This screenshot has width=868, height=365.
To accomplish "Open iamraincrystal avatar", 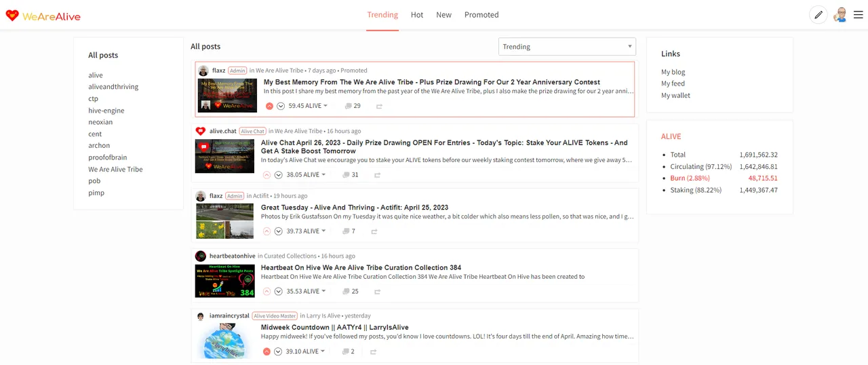I will click(x=201, y=315).
